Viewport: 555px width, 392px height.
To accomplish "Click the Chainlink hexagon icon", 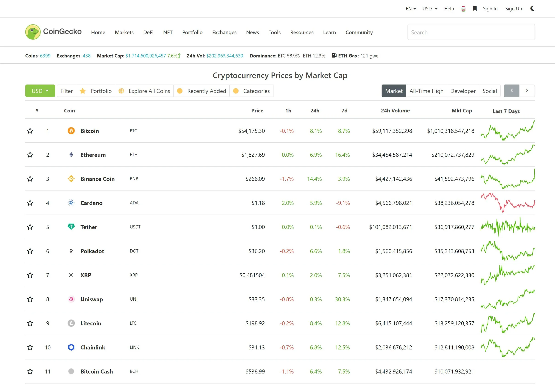I will click(x=71, y=347).
